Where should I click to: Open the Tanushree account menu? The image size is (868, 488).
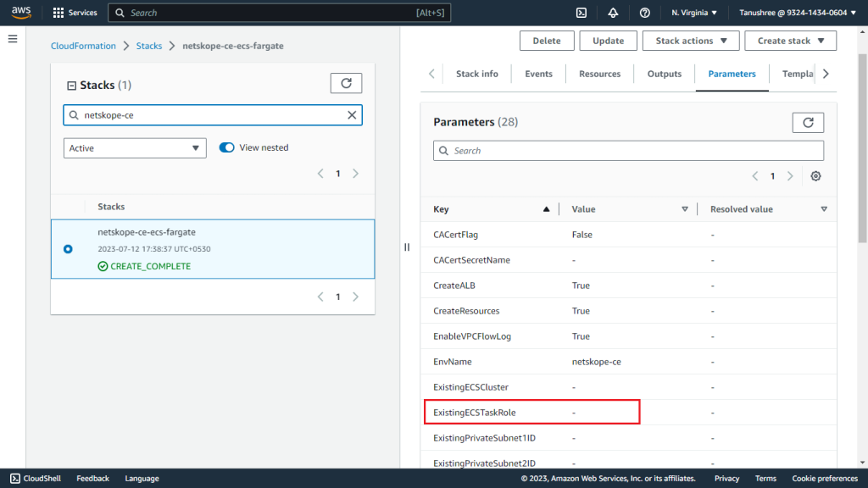click(x=797, y=12)
